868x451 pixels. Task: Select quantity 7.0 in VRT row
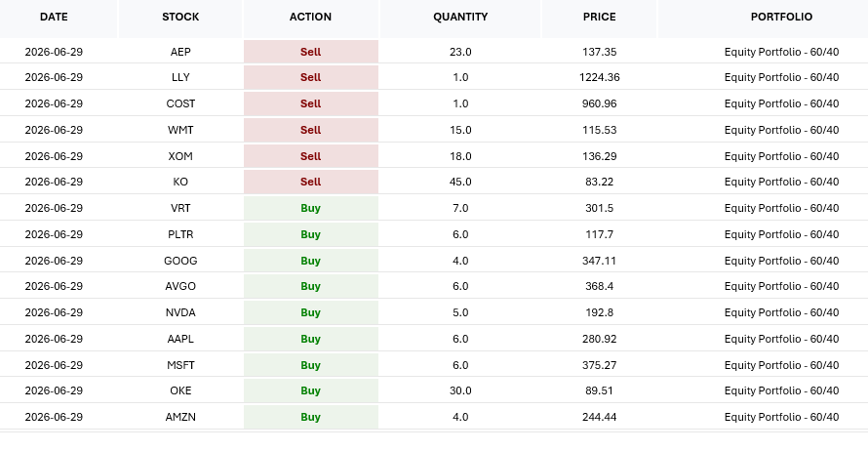click(x=460, y=208)
